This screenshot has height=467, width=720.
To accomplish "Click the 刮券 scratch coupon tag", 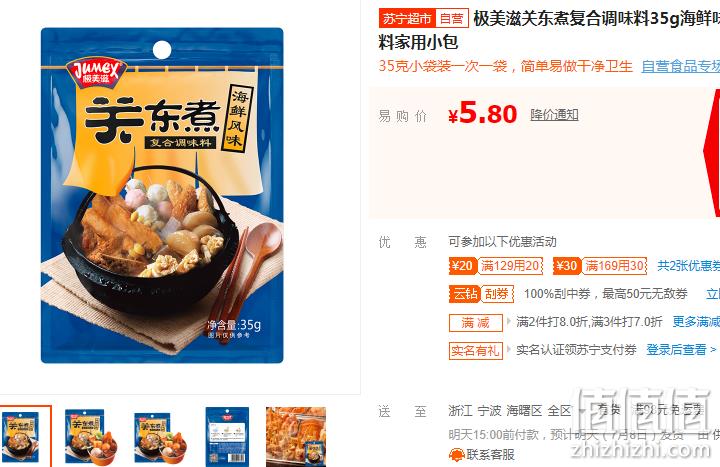I will (x=497, y=294).
